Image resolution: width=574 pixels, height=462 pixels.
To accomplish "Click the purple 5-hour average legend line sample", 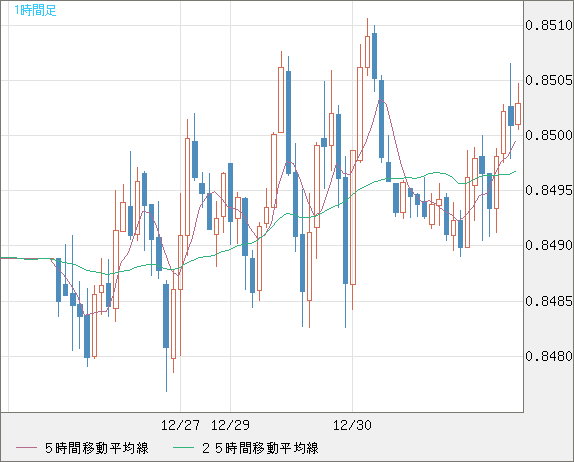I will [26, 448].
